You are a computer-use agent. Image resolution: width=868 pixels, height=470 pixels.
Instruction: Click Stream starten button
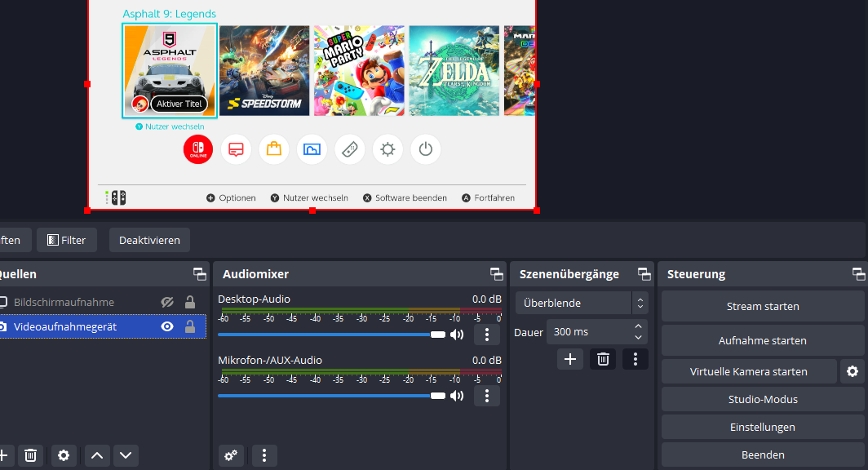(x=763, y=306)
